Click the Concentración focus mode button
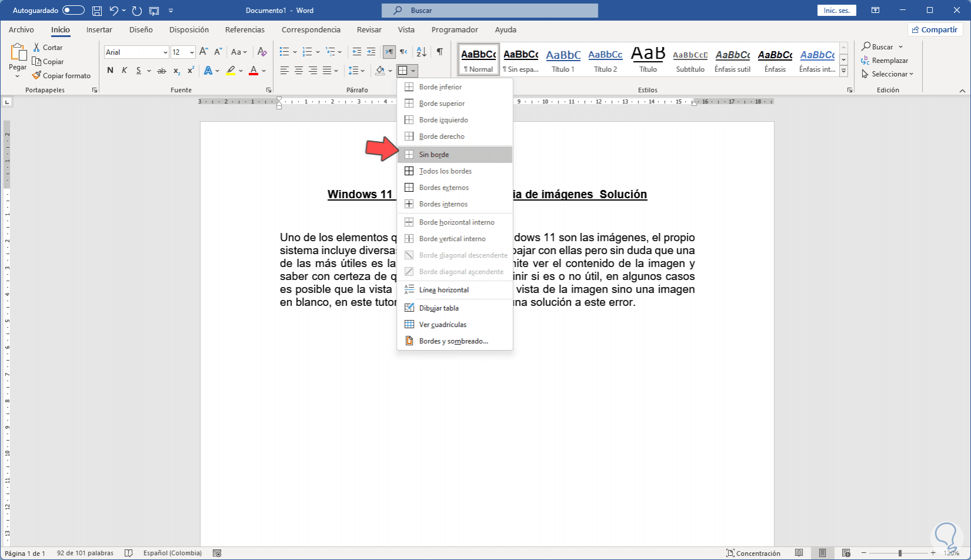This screenshot has height=560, width=971. (x=753, y=553)
